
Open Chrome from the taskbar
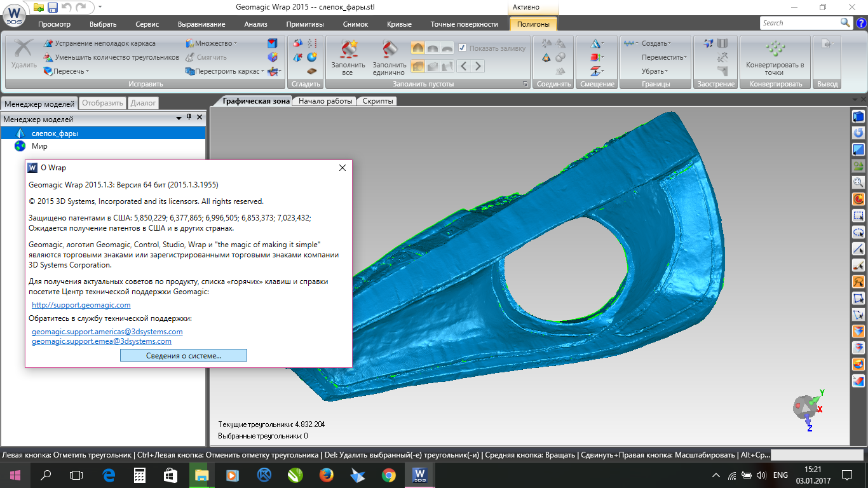coord(389,475)
